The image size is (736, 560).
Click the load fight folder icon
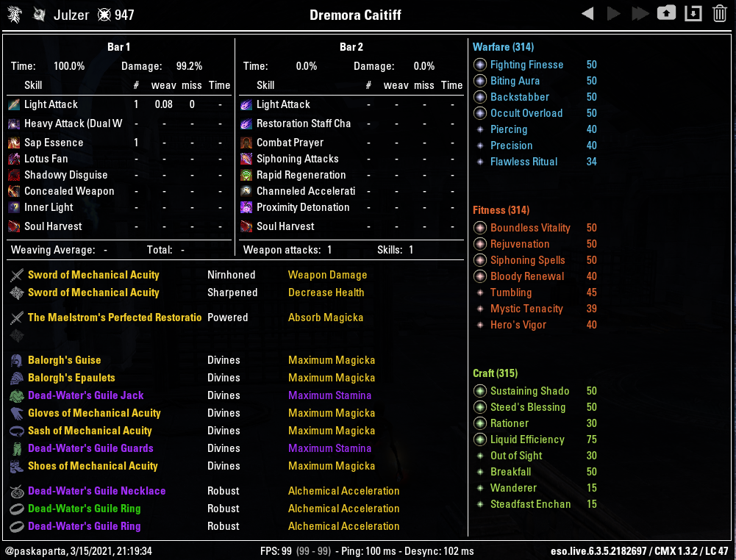click(666, 13)
